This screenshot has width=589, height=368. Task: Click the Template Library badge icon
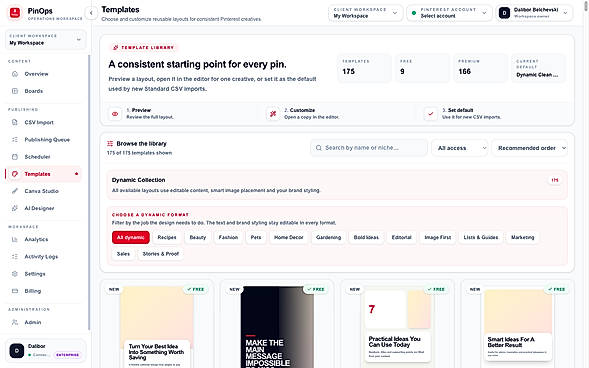click(116, 48)
